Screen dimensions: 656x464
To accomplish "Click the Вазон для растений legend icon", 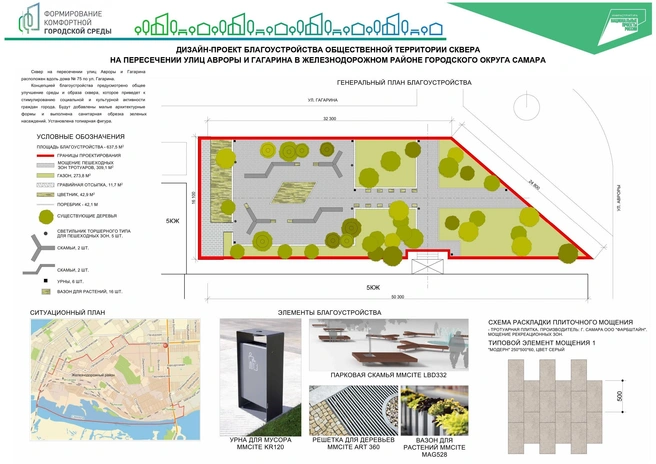I will pyautogui.click(x=46, y=292).
